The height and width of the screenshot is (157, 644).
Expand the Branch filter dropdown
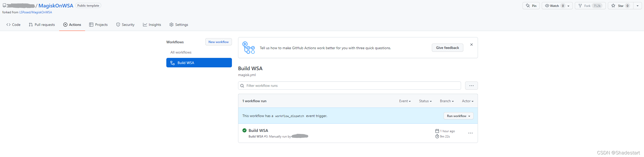coord(447,101)
